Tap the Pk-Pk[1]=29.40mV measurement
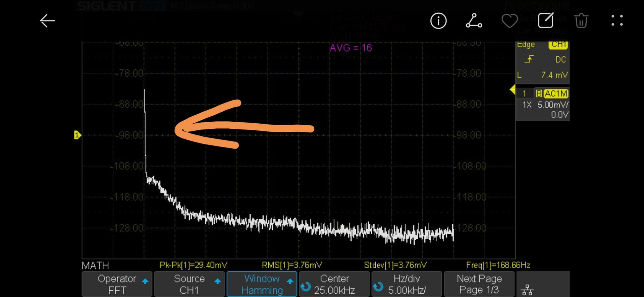This screenshot has width=644, height=297. point(194,265)
